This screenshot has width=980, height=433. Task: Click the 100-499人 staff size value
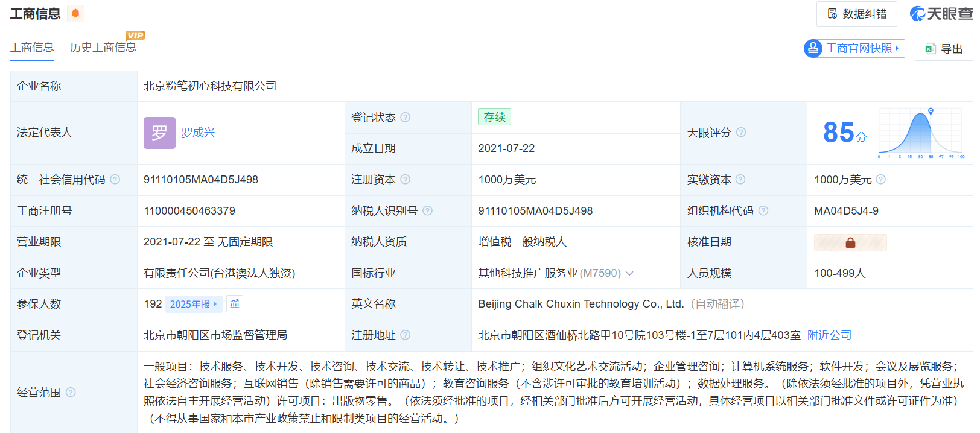[839, 273]
